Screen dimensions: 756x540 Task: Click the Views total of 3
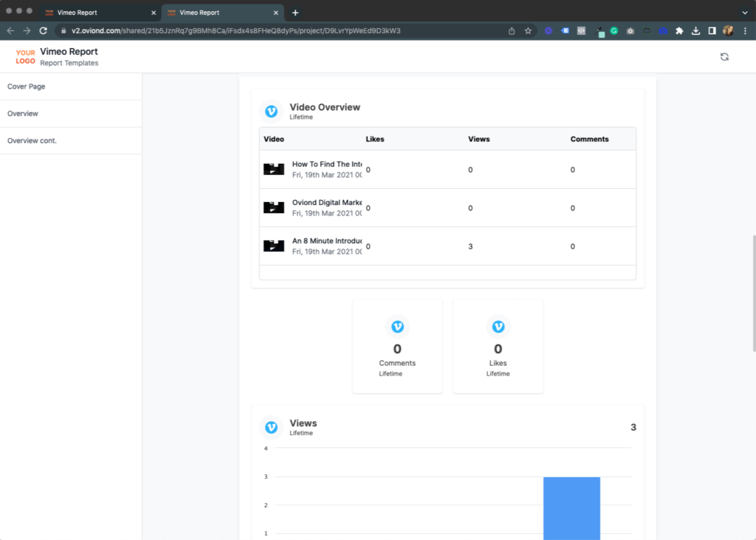633,427
